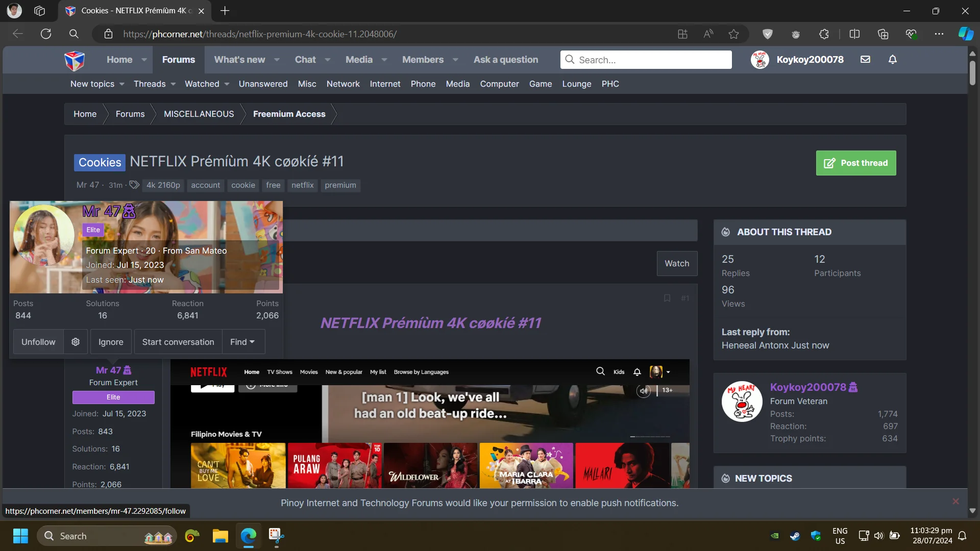Open Freemium Access breadcrumb
980x551 pixels.
(289, 114)
